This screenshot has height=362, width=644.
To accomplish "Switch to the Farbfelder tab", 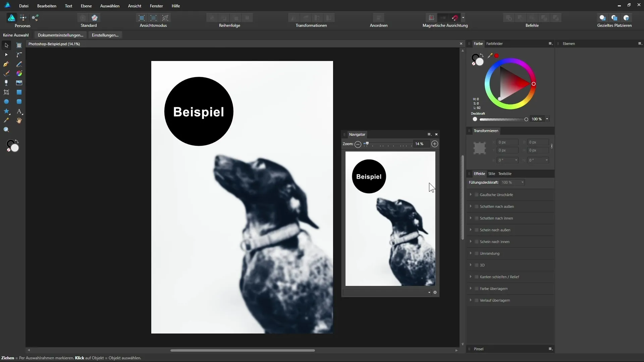I will [x=494, y=44].
